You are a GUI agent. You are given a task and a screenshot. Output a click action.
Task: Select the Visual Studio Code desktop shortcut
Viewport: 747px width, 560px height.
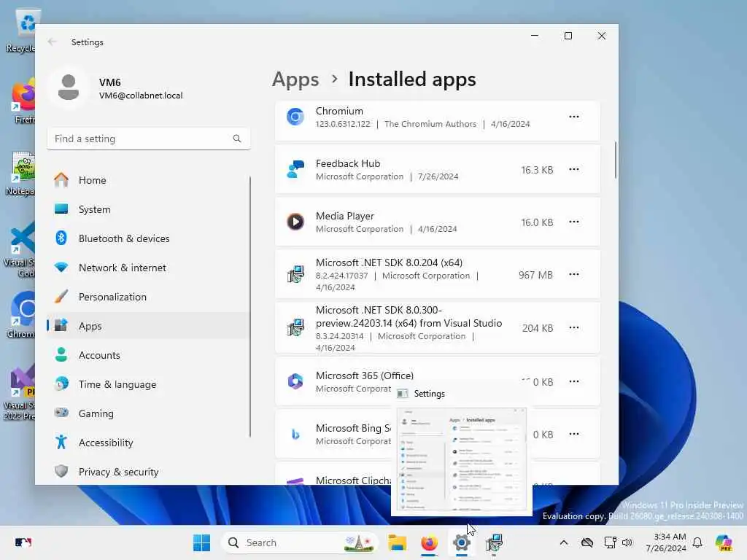point(19,249)
